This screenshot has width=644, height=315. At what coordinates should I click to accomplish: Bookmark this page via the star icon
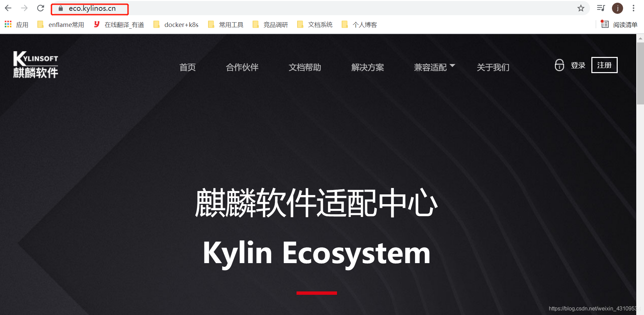[x=581, y=8]
